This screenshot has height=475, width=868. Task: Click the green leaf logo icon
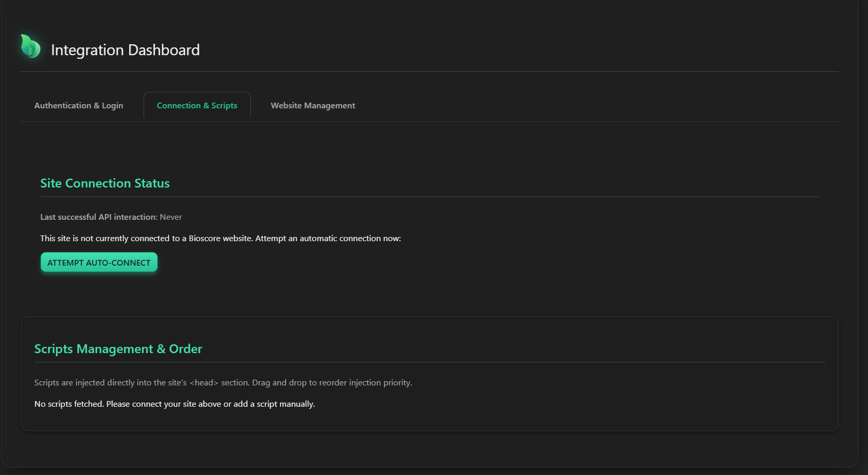(30, 47)
